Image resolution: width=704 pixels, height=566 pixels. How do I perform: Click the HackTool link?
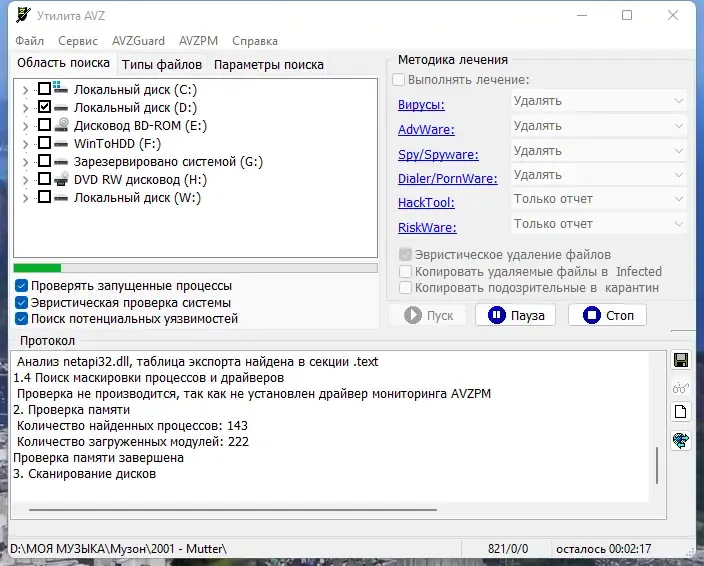click(426, 202)
